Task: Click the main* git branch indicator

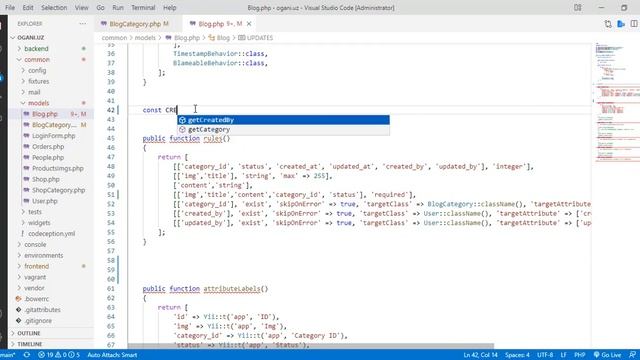Action: click(x=8, y=355)
